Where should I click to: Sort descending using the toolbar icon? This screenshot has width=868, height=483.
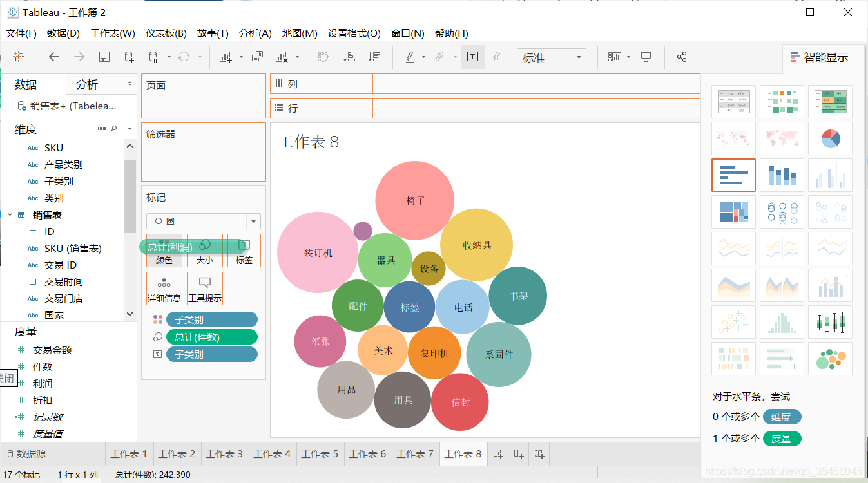point(374,57)
